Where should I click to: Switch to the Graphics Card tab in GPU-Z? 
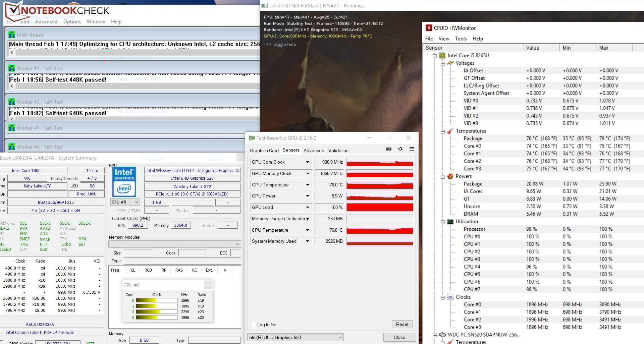264,151
